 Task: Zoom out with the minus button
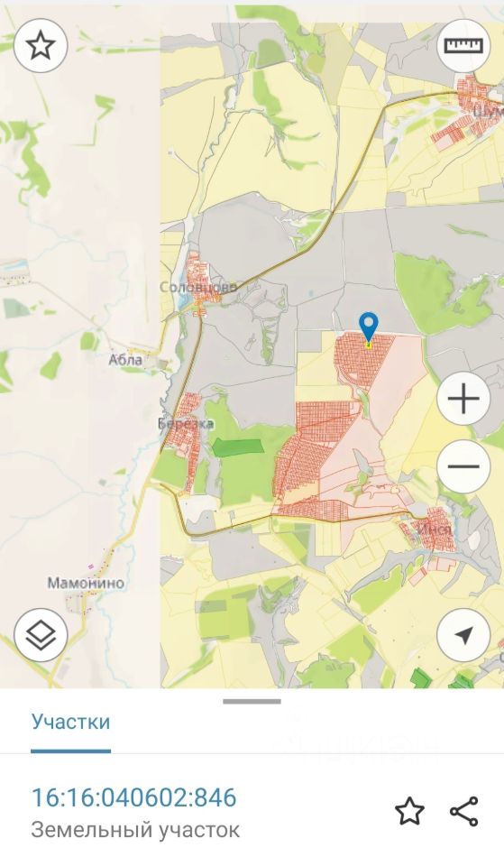463,466
